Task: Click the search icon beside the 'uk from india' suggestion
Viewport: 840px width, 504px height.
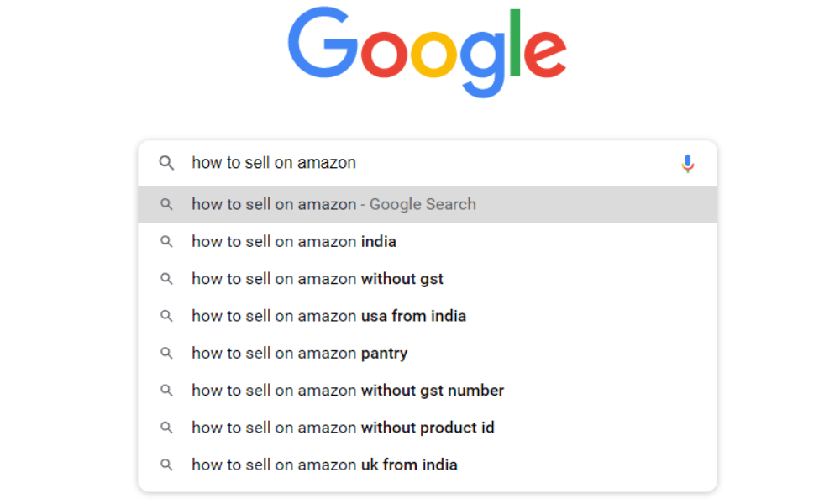Action: [x=166, y=465]
